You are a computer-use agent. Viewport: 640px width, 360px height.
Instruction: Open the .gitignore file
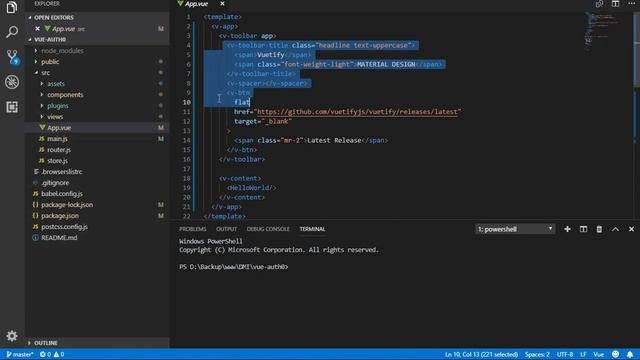55,183
